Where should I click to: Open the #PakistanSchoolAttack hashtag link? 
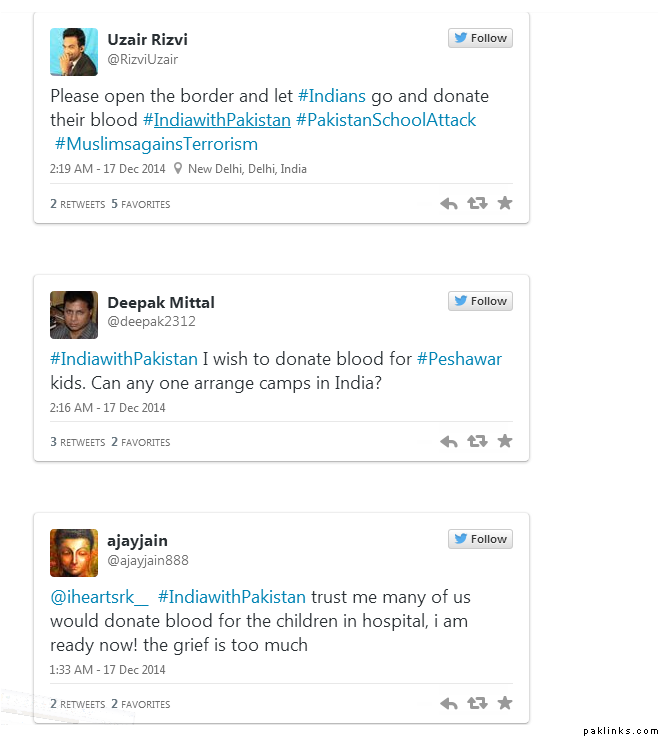pos(386,120)
